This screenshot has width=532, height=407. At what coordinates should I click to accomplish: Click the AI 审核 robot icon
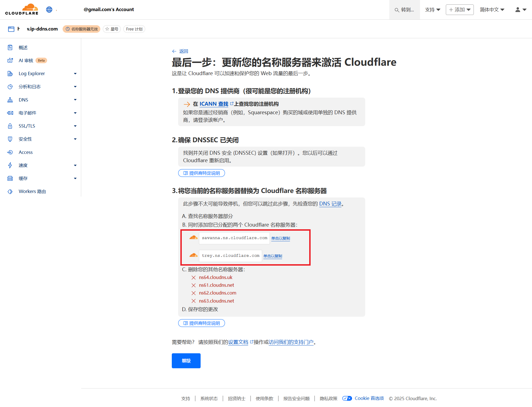coord(10,60)
